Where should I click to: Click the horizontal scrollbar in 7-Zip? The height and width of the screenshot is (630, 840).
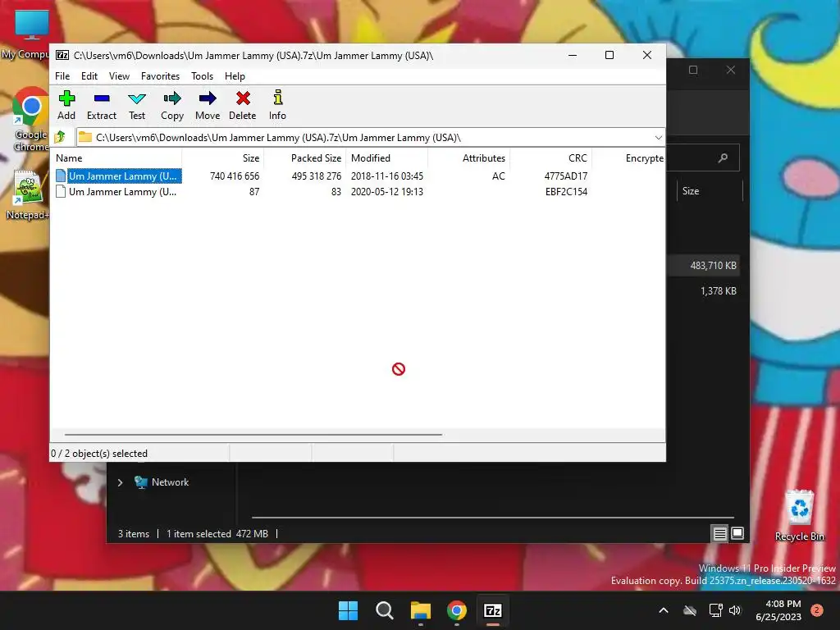253,435
